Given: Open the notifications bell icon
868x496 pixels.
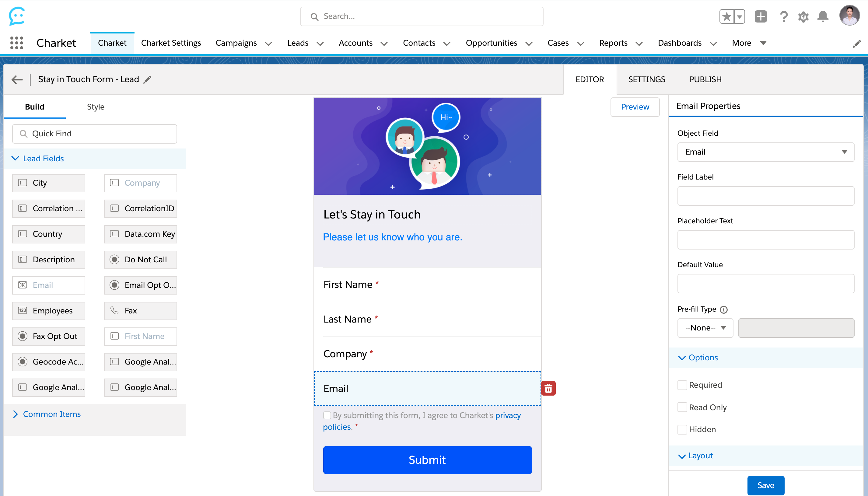Looking at the screenshot, I should coord(823,16).
